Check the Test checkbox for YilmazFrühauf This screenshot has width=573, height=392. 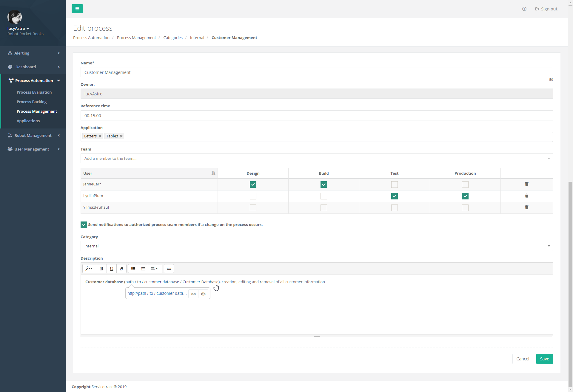(394, 207)
